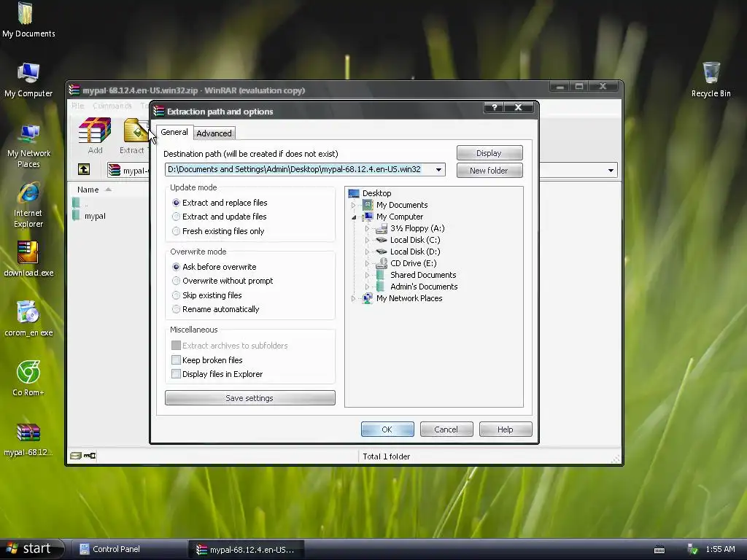
Task: Click the mypal-68.12.4.en-US taskbar button
Action: 247,550
